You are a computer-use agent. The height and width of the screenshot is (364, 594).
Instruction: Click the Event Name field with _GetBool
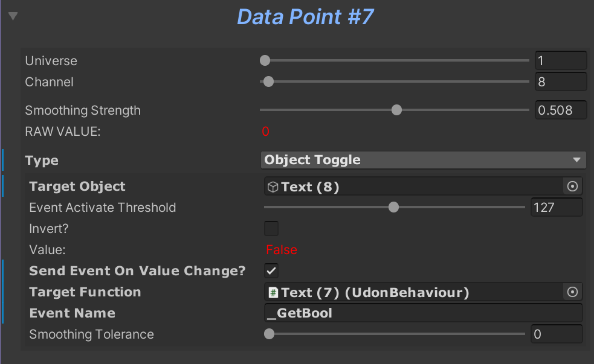click(x=424, y=313)
